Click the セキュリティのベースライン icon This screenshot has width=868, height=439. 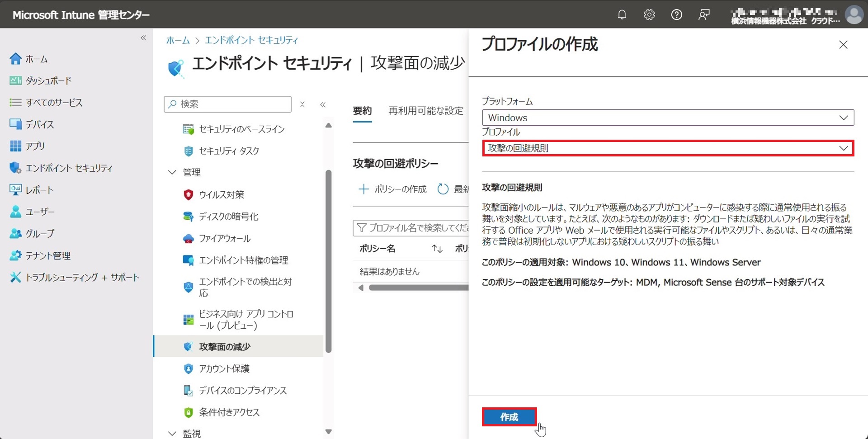point(188,129)
